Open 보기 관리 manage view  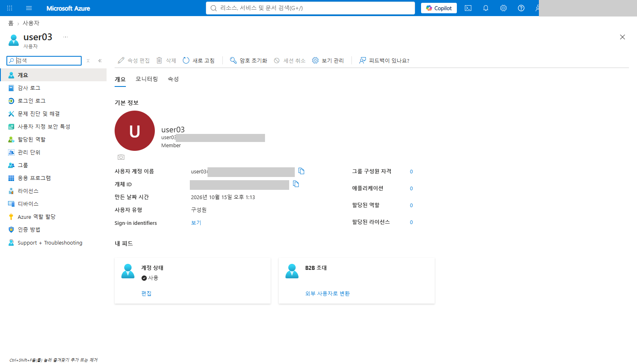tap(328, 61)
